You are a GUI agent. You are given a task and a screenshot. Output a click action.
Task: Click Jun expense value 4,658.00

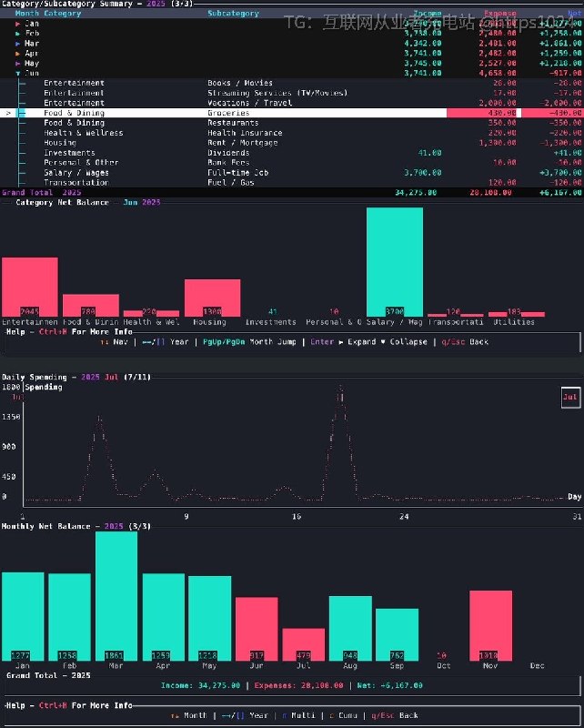pyautogui.click(x=498, y=74)
